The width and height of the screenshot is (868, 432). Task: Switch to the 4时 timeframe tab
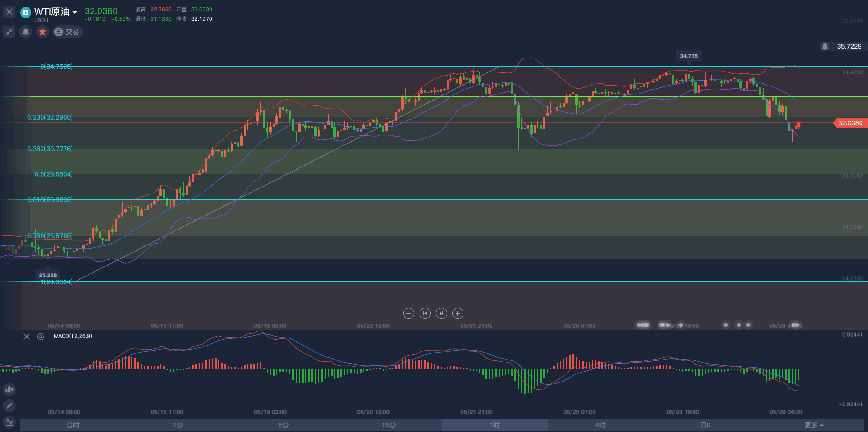[600, 425]
